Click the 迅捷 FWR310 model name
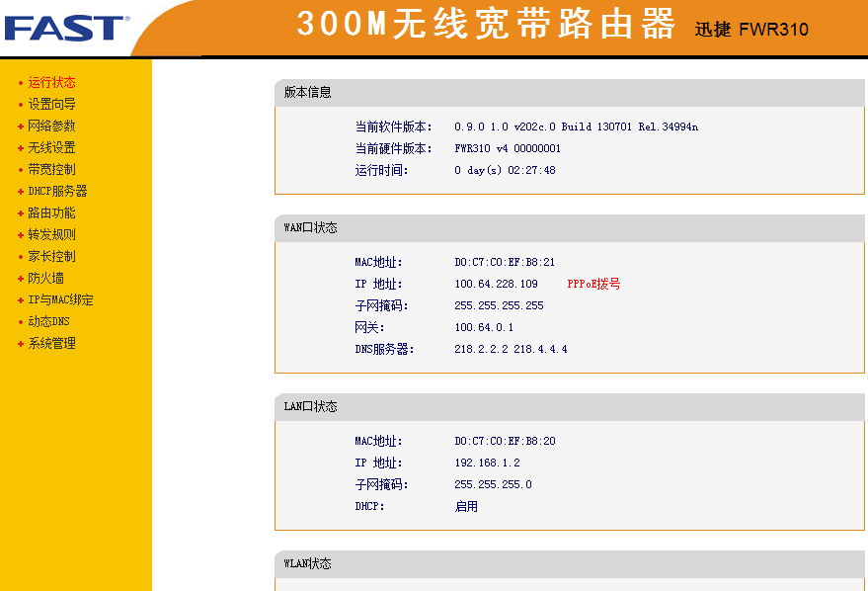868x591 pixels. pos(751,30)
